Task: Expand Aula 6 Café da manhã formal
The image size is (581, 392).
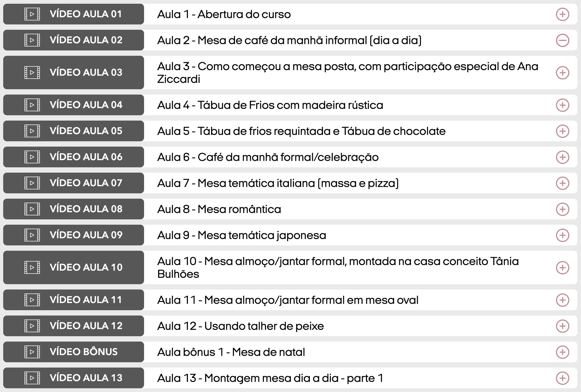Action: (562, 157)
